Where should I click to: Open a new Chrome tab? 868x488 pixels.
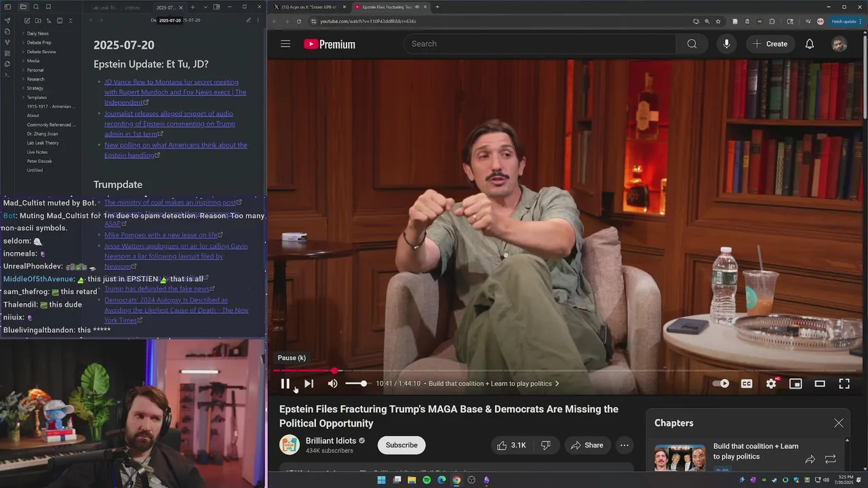click(437, 7)
